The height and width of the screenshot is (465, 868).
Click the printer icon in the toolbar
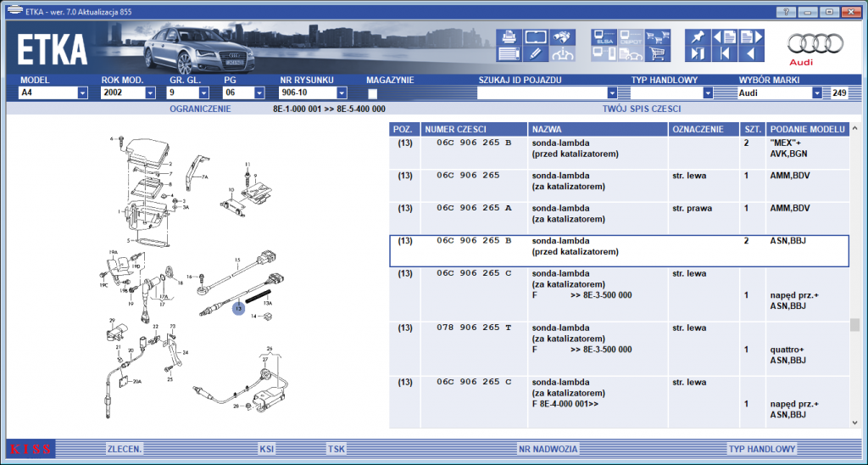(x=509, y=37)
